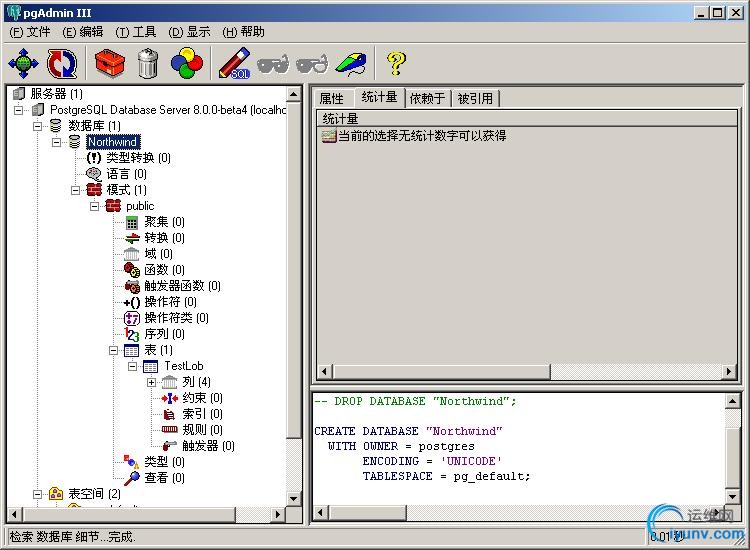Screen dimensions: 750x550
Task: Click the 类型 (0) types icon
Action: coord(132,462)
